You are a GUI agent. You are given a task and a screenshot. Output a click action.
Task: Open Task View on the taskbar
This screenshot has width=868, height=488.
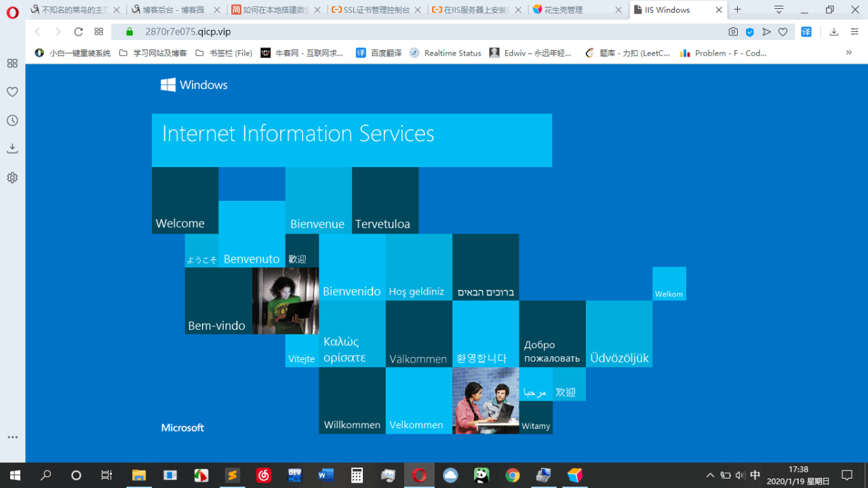[x=106, y=475]
